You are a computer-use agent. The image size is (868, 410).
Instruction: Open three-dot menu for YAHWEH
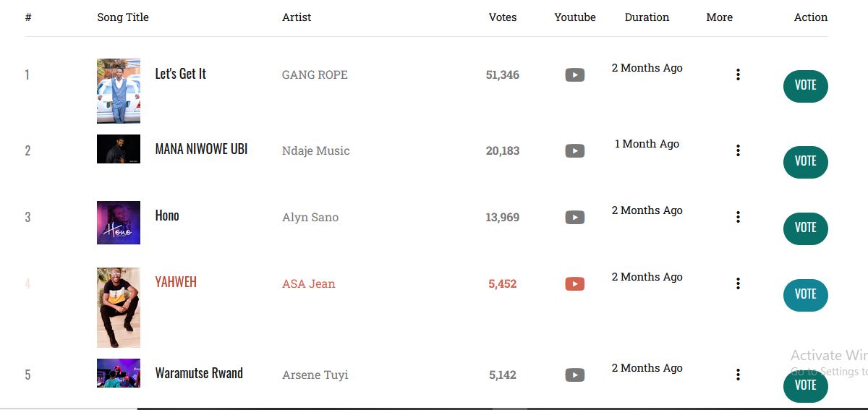pyautogui.click(x=738, y=283)
